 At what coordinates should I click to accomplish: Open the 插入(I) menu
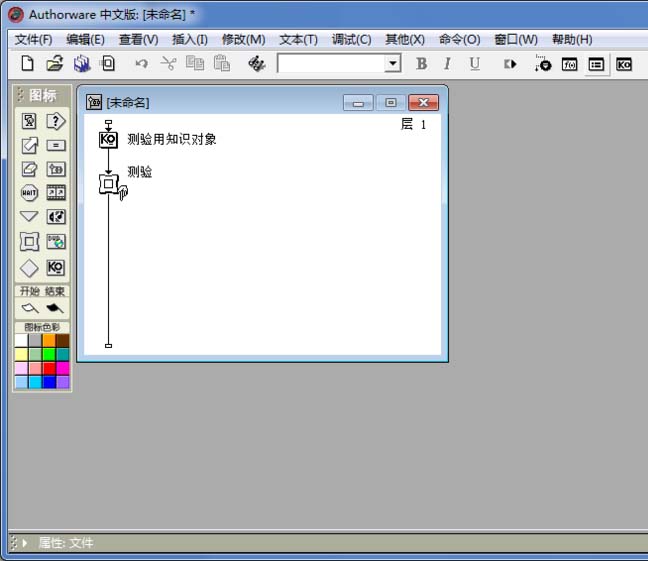190,40
